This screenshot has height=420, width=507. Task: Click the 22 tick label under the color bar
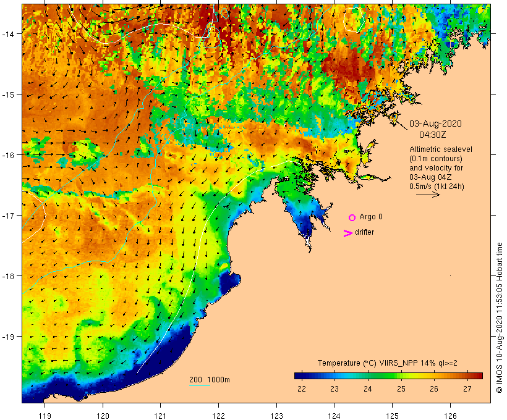tap(301, 389)
